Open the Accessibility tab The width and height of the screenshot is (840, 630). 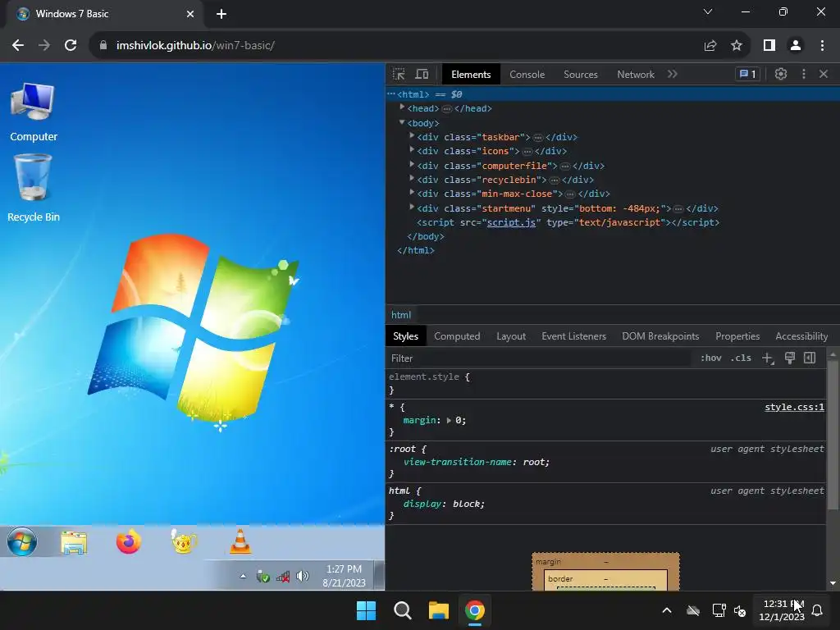[801, 336]
